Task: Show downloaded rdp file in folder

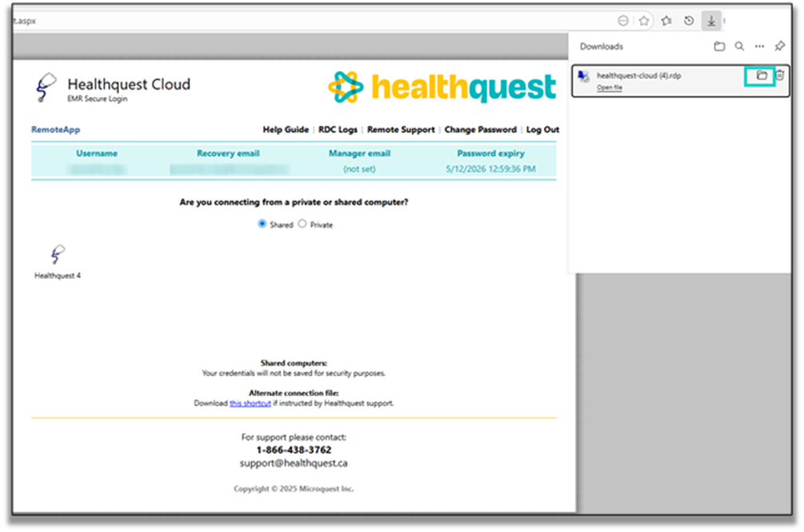Action: click(x=761, y=75)
